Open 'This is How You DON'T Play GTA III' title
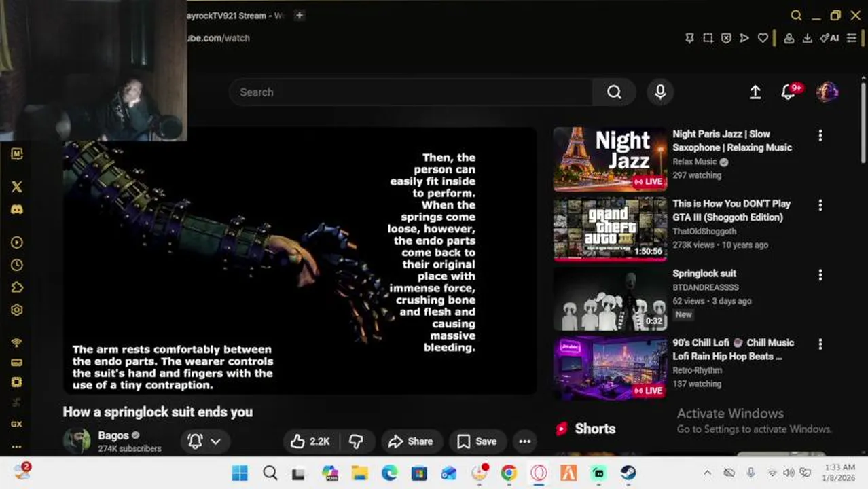The image size is (868, 489). tap(731, 211)
